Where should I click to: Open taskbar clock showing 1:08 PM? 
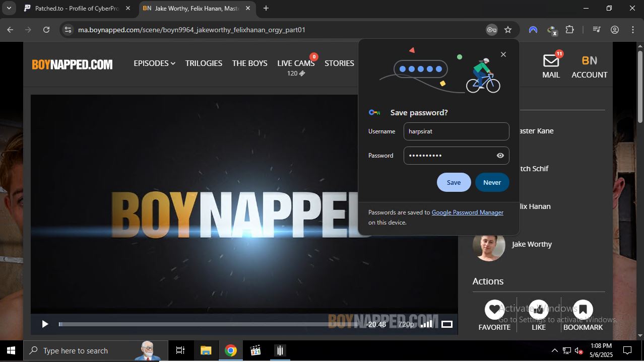pos(600,350)
